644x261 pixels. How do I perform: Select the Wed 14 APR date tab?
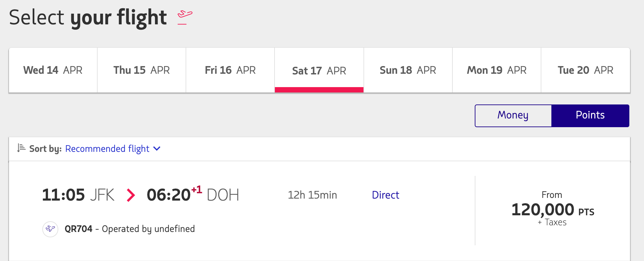pos(53,70)
